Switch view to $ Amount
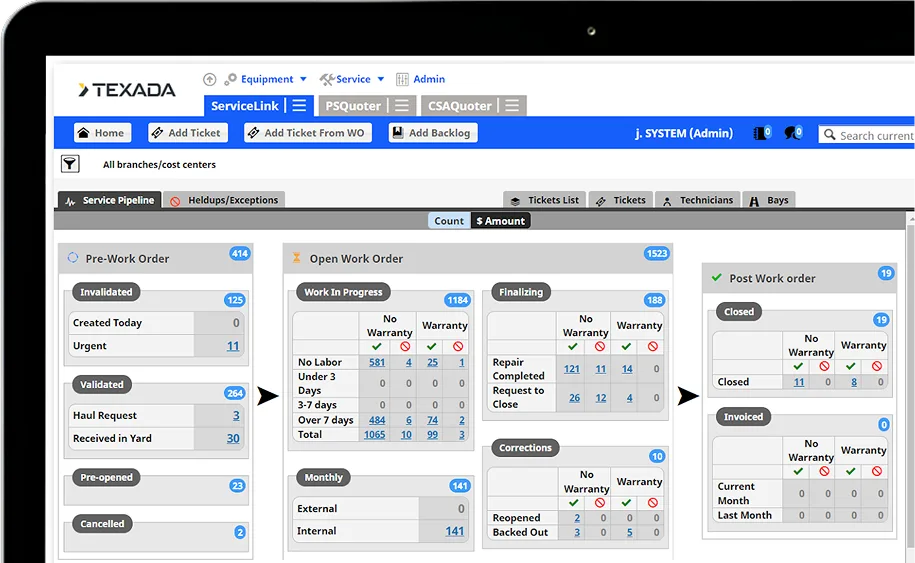Viewport: 915px width, 563px height. point(500,221)
